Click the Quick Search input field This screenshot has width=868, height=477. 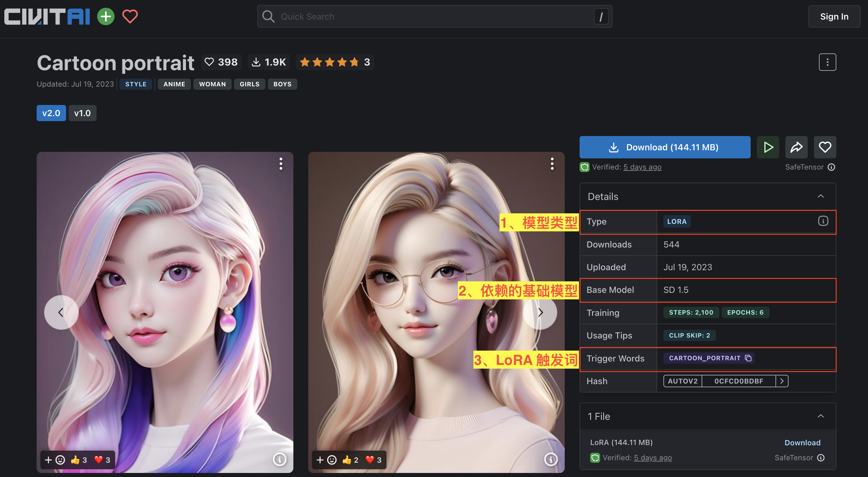pos(435,16)
